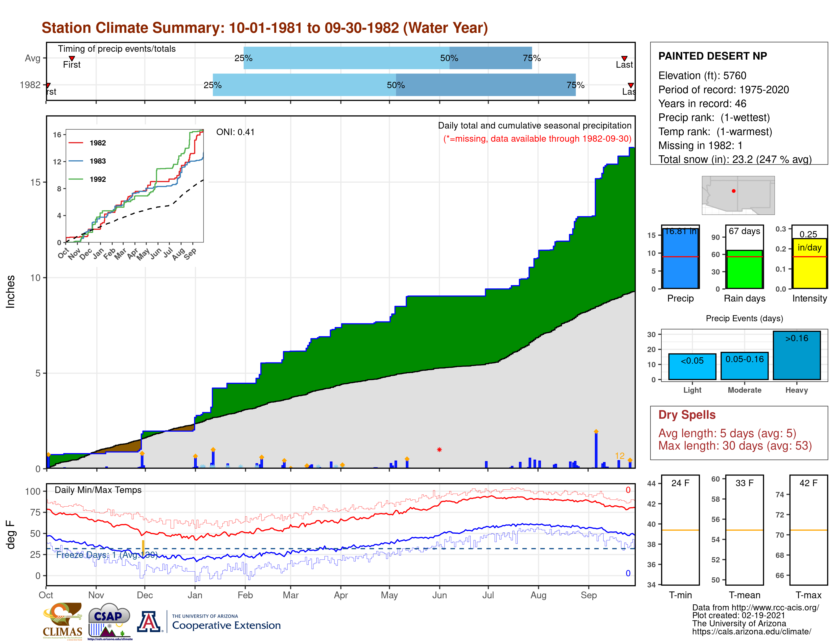Click the Station Climate Summary title

(265, 28)
